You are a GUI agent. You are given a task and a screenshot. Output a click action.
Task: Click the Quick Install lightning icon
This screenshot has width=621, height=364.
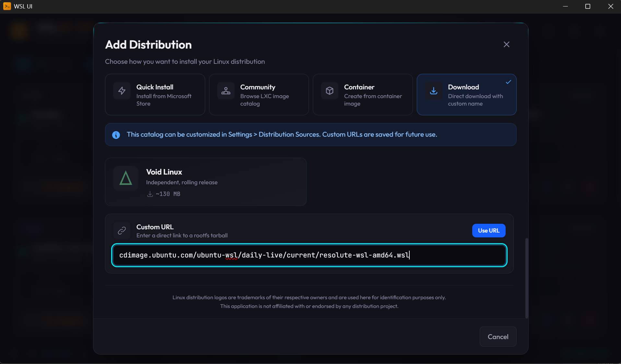point(122,91)
